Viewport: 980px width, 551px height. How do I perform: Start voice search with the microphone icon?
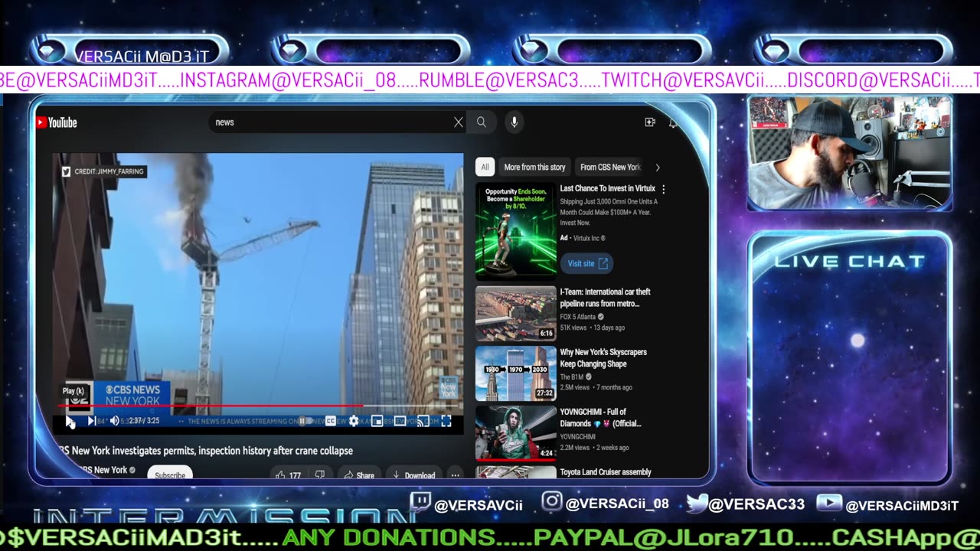[514, 122]
